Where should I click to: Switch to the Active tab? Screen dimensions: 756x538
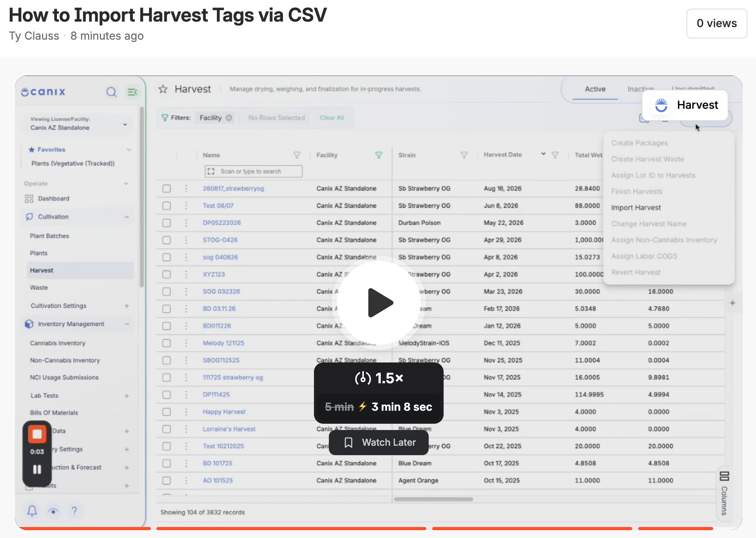point(595,89)
